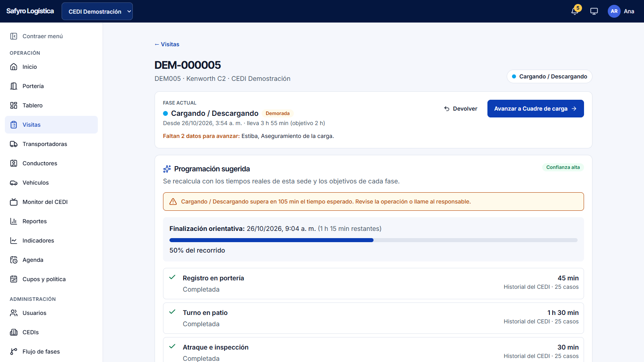This screenshot has height=362, width=644.
Task: Click the Portería door icon
Action: pyautogui.click(x=14, y=86)
